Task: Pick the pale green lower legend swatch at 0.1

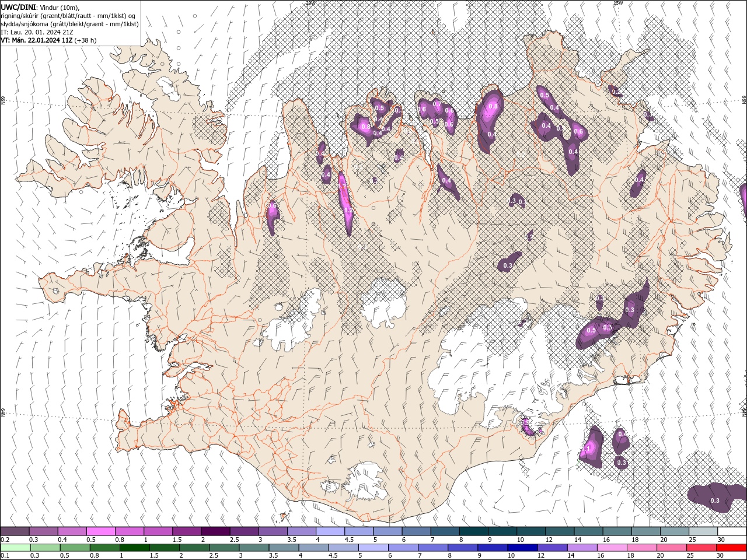Action: pos(15,548)
